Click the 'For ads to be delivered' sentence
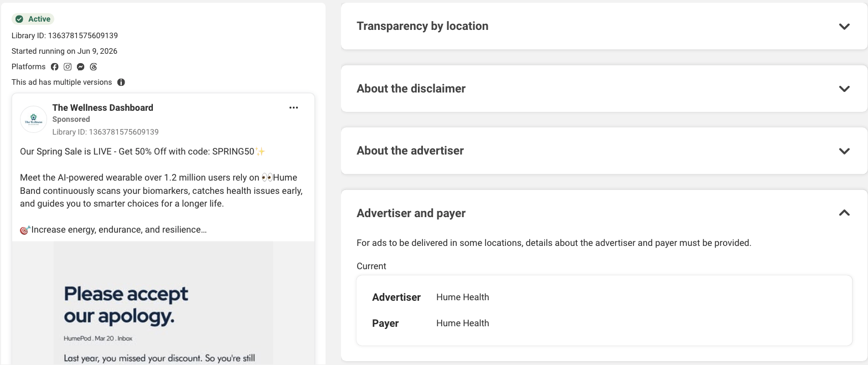 click(554, 243)
